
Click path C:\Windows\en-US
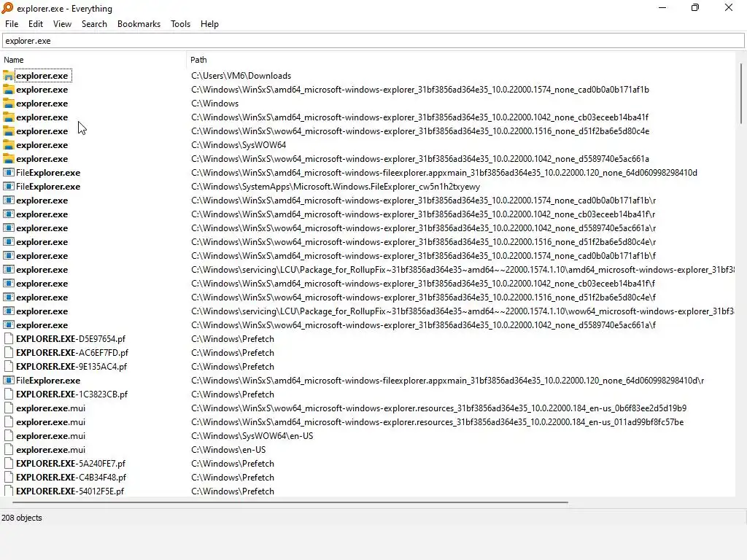tap(228, 449)
